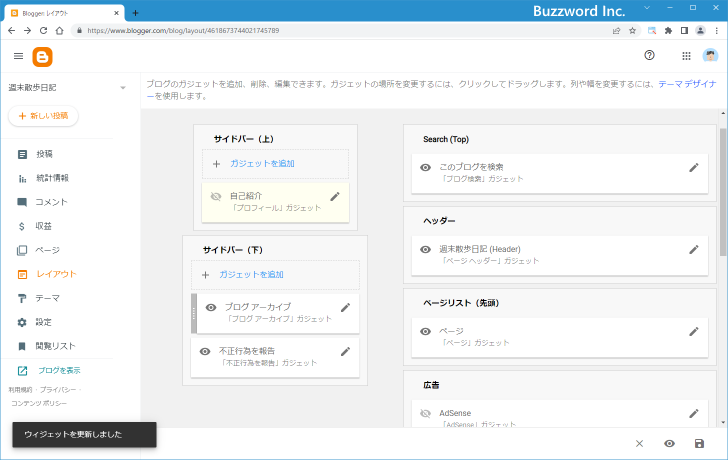Open 閲覧リスト in the sidebar
This screenshot has width=728, height=460.
click(x=57, y=346)
